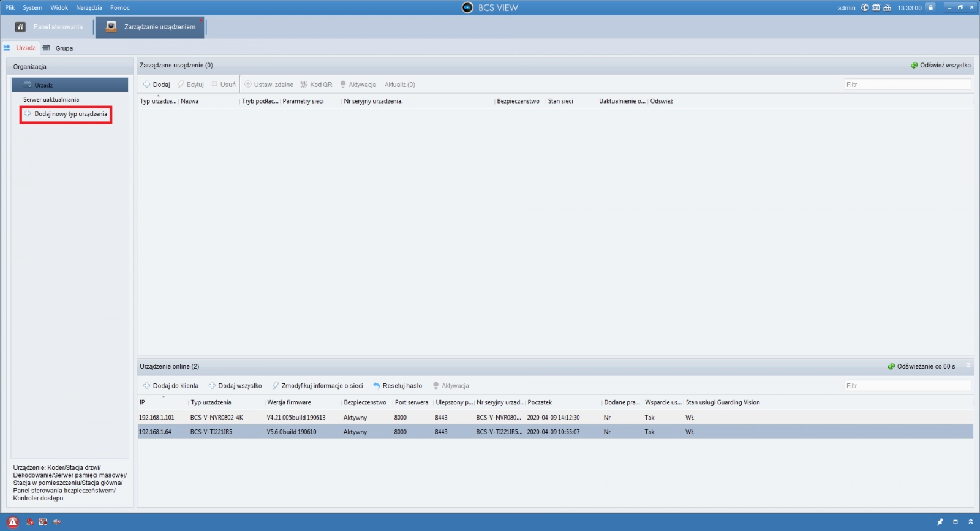Sort by Port serwera column header
Viewport: 980px width, 531px height.
(413, 402)
